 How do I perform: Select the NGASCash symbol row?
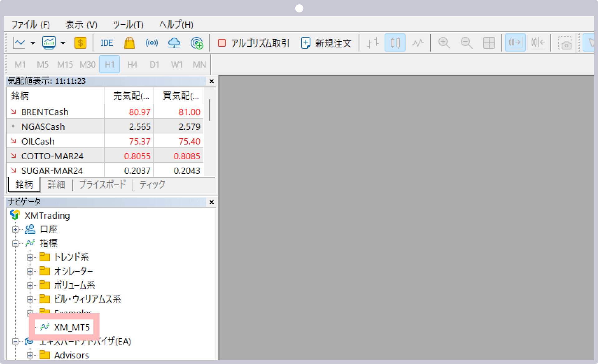point(105,126)
